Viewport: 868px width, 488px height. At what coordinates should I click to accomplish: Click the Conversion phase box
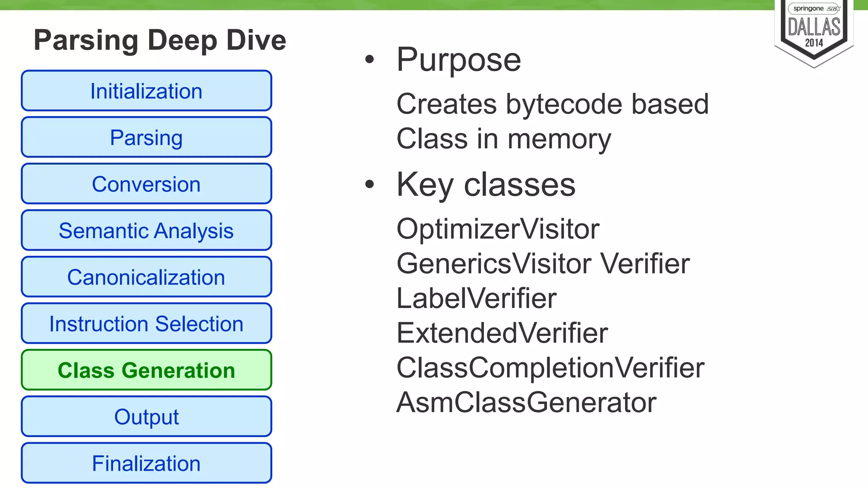146,184
